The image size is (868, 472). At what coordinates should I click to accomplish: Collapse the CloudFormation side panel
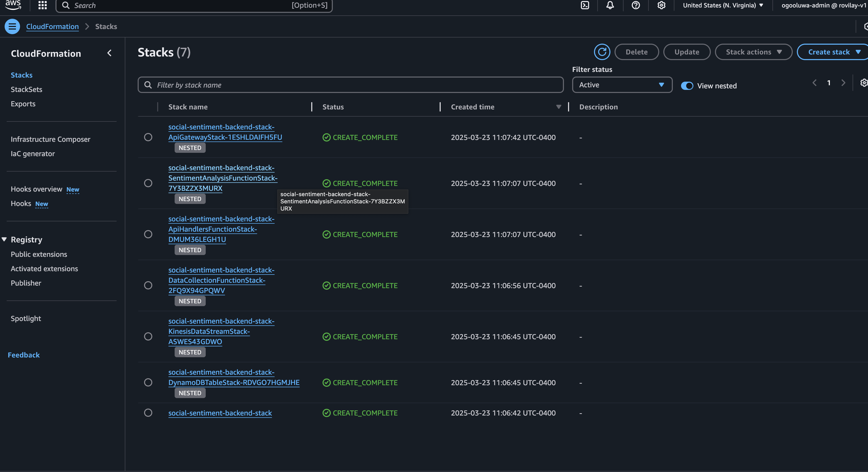(109, 53)
